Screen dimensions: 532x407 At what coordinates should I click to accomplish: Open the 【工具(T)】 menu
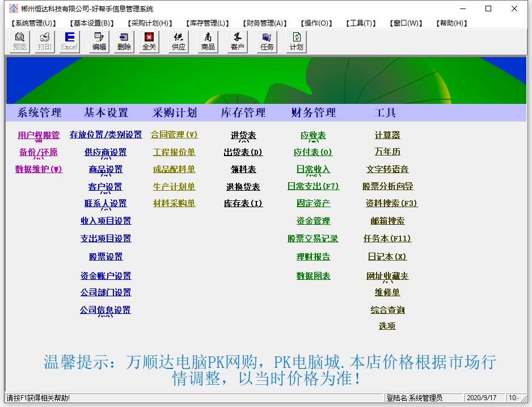click(x=361, y=23)
